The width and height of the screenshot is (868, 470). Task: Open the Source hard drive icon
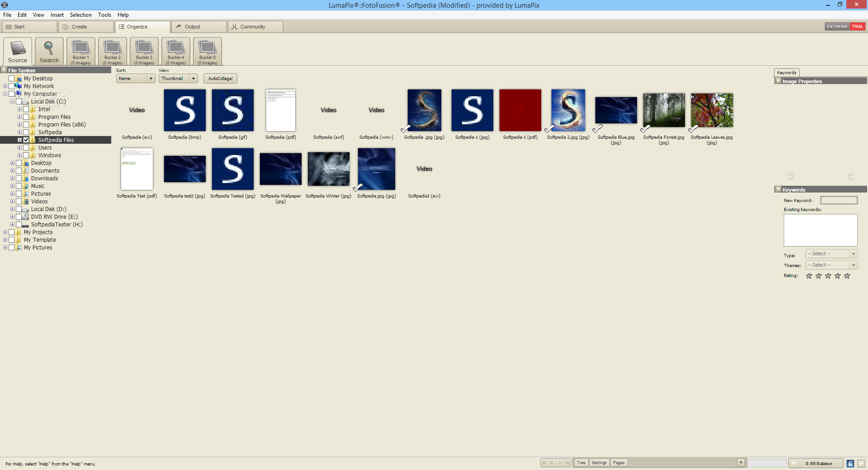pos(18,51)
